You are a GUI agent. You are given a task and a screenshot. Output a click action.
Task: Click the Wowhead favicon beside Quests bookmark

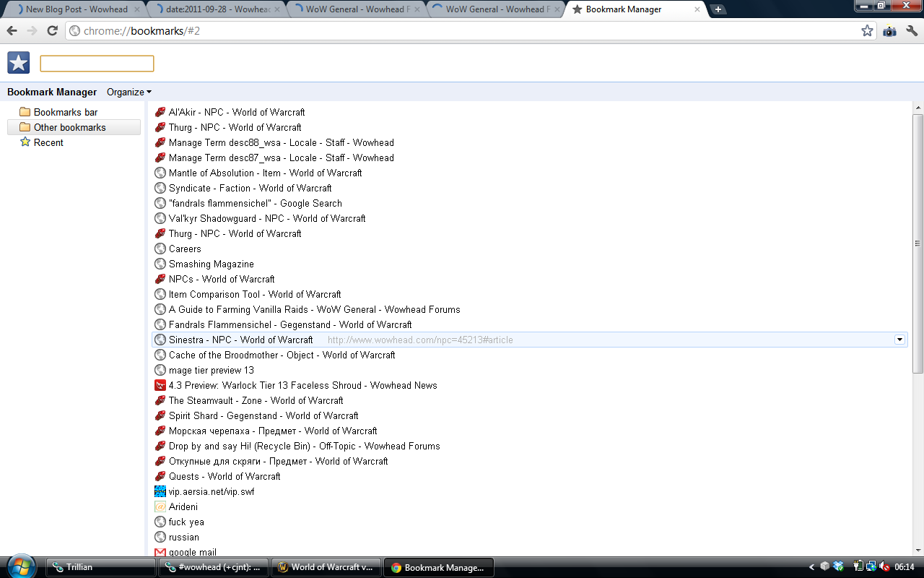tap(160, 476)
